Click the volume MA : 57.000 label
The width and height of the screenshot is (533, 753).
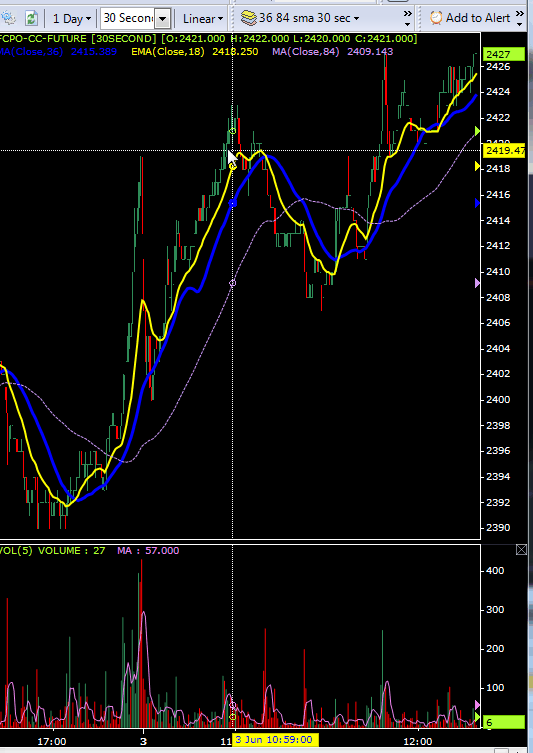click(148, 550)
